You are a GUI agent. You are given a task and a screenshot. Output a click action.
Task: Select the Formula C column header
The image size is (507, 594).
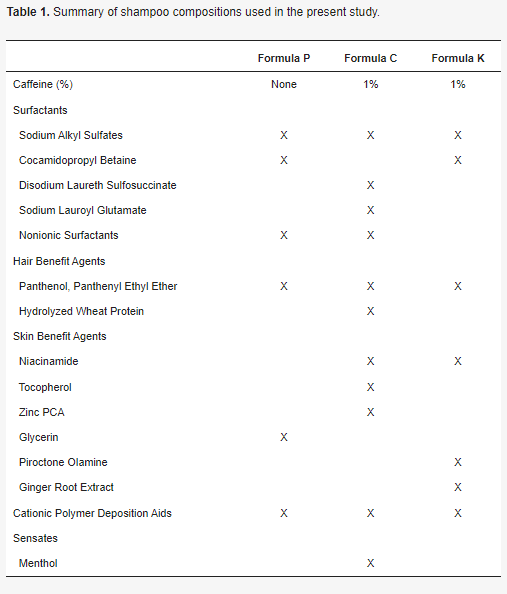(370, 58)
